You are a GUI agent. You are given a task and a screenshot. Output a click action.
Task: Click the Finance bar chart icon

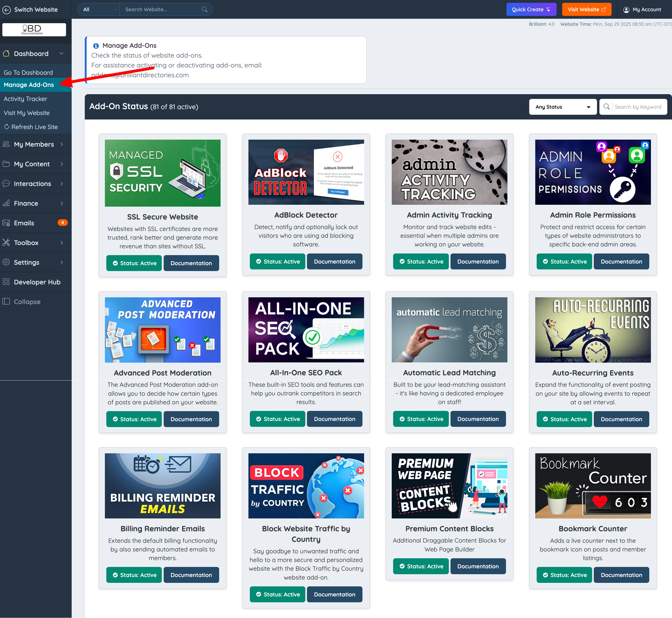[x=6, y=203]
